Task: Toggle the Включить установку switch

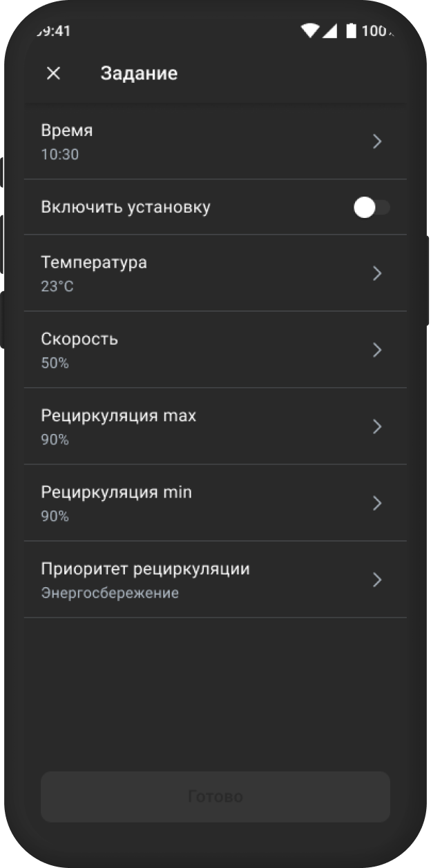Action: (x=372, y=207)
